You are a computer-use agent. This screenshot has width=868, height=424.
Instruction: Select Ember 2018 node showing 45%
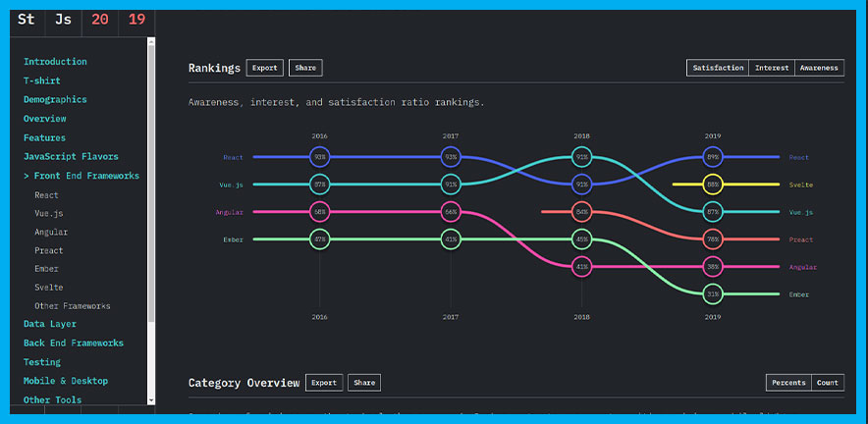click(x=582, y=239)
